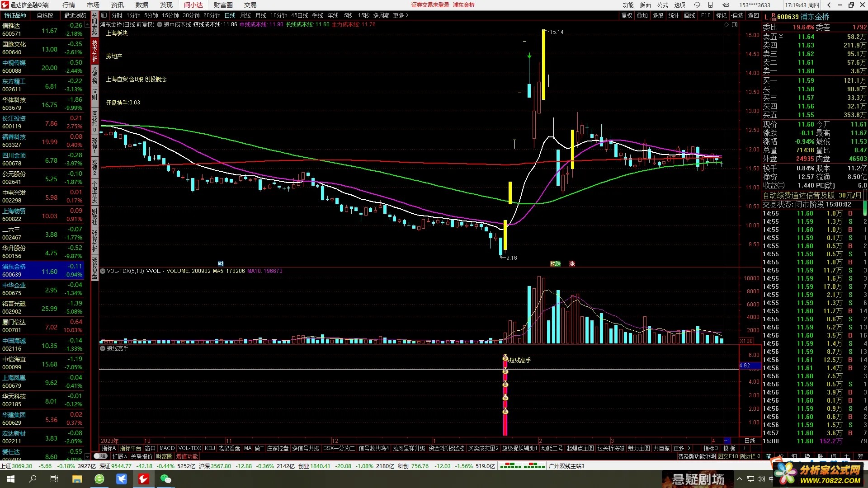Image resolution: width=868 pixels, height=488 pixels.
Task: Open the 多周期 multi-period selector
Action: click(x=381, y=15)
